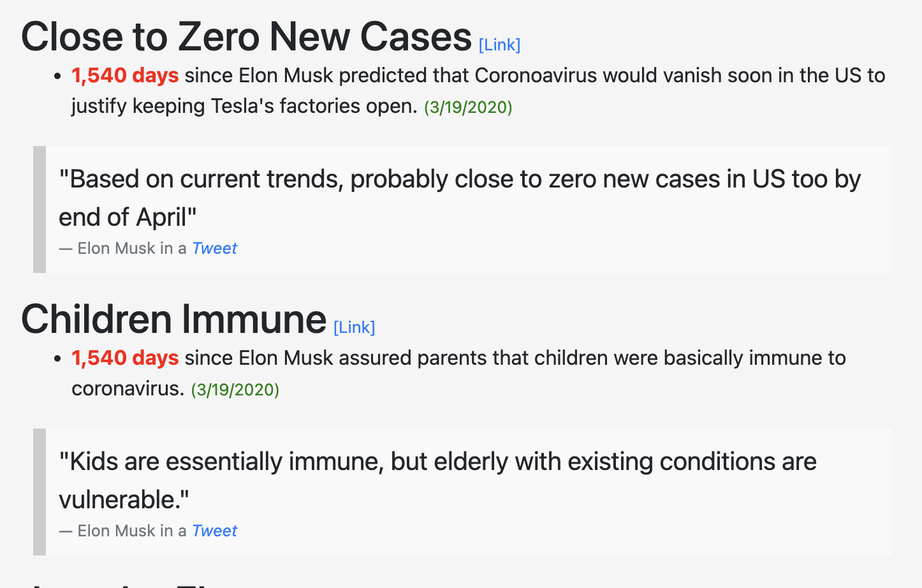Click the green (3/19/2020) date after factories open
Screen dimensions: 922x588
pyautogui.click(x=468, y=107)
